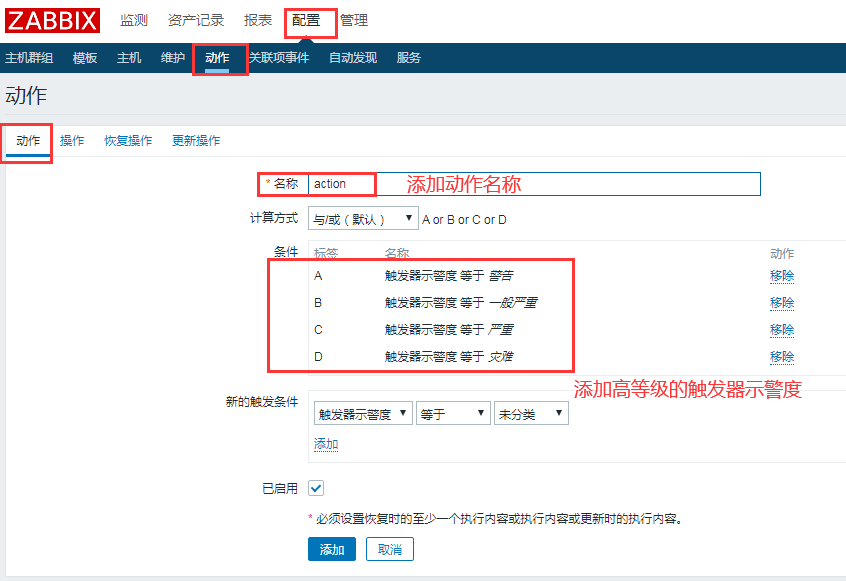Remove condition A 警告
This screenshot has width=846, height=581.
pyautogui.click(x=782, y=276)
